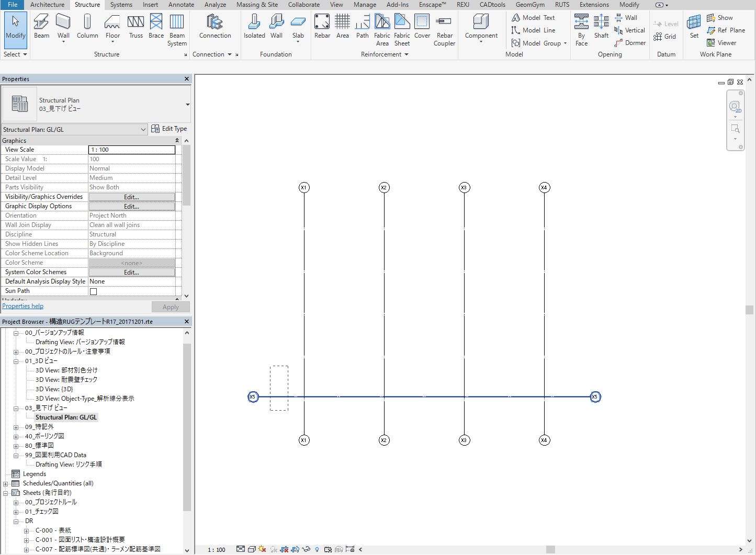Image resolution: width=756 pixels, height=555 pixels.
Task: Click the 1 : 100 scale in view bar
Action: 217,550
